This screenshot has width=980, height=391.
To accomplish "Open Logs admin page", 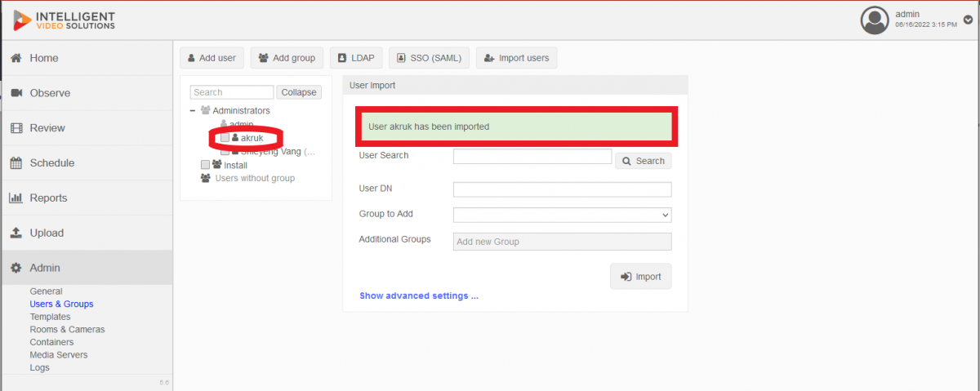I will (39, 367).
